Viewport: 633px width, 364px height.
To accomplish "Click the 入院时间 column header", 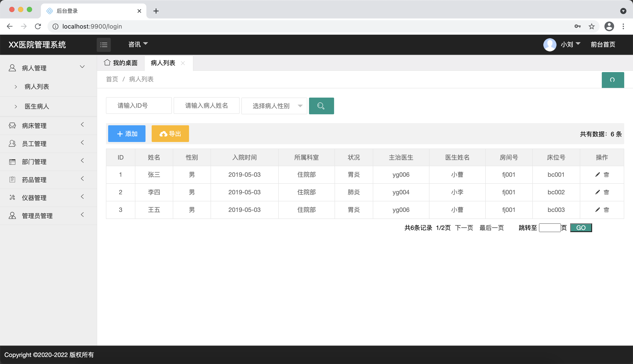I will 244,157.
